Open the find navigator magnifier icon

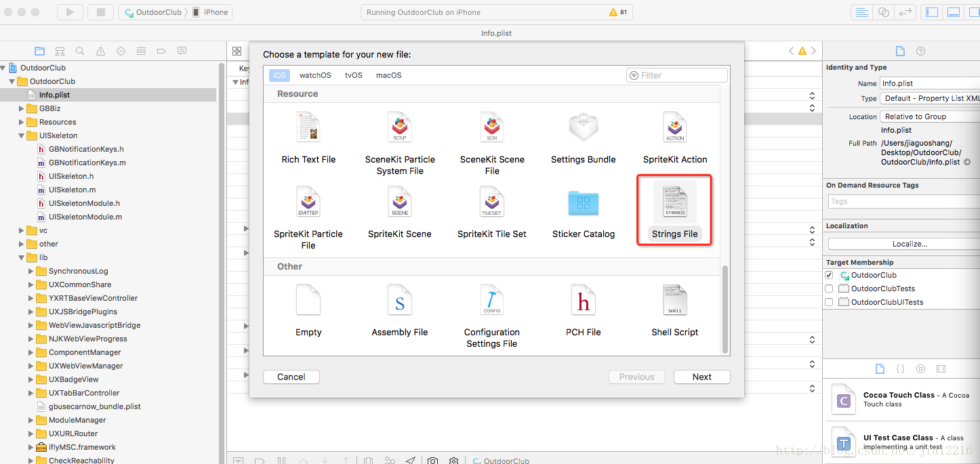click(x=80, y=51)
